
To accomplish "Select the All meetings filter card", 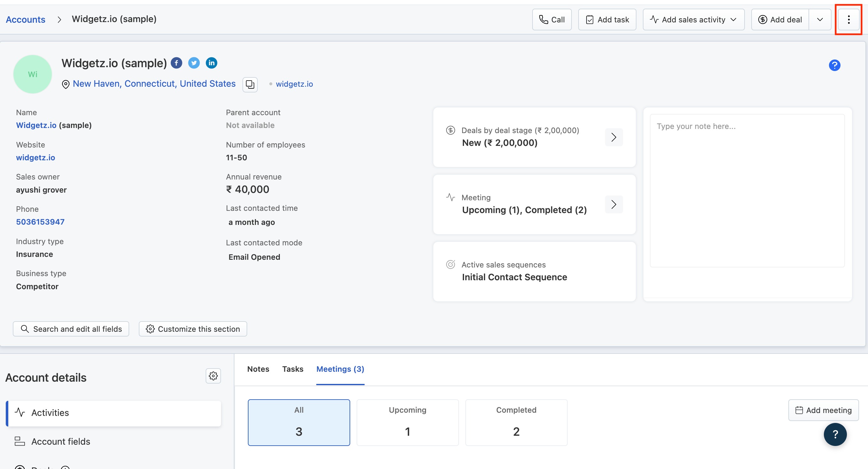I will pyautogui.click(x=299, y=423).
